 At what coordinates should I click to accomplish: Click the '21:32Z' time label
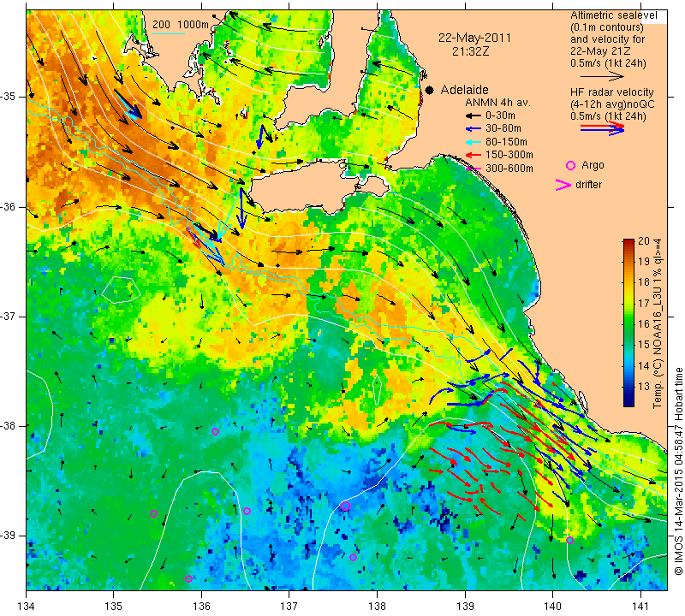coord(470,51)
